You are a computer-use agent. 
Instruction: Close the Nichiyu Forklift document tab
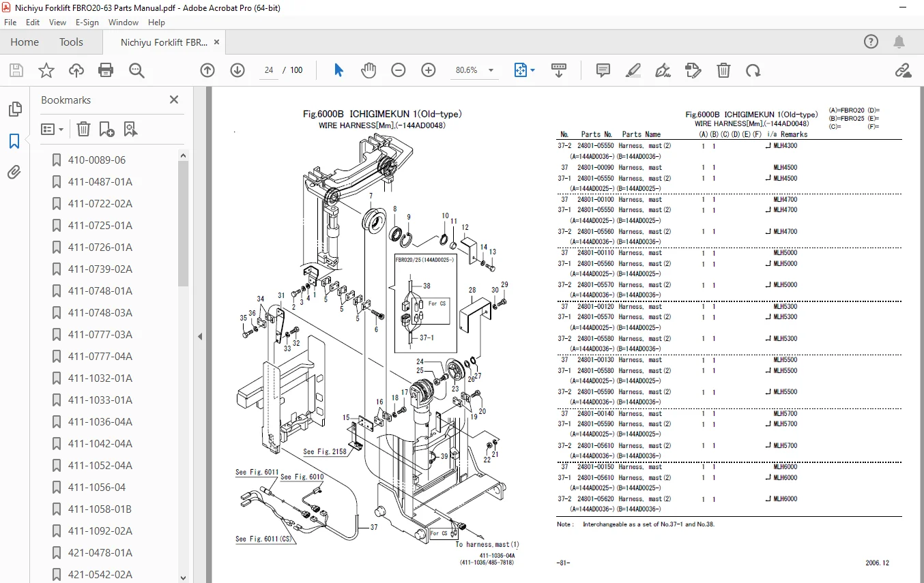tap(217, 42)
